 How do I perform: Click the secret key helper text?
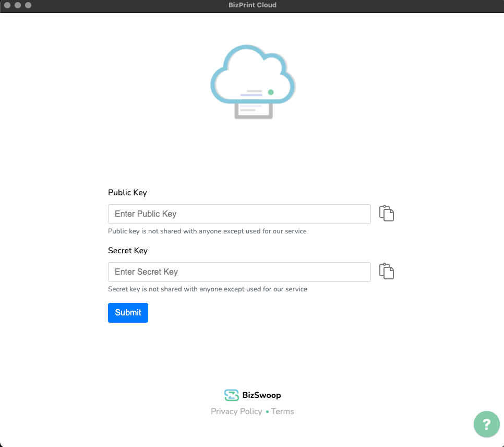(207, 289)
